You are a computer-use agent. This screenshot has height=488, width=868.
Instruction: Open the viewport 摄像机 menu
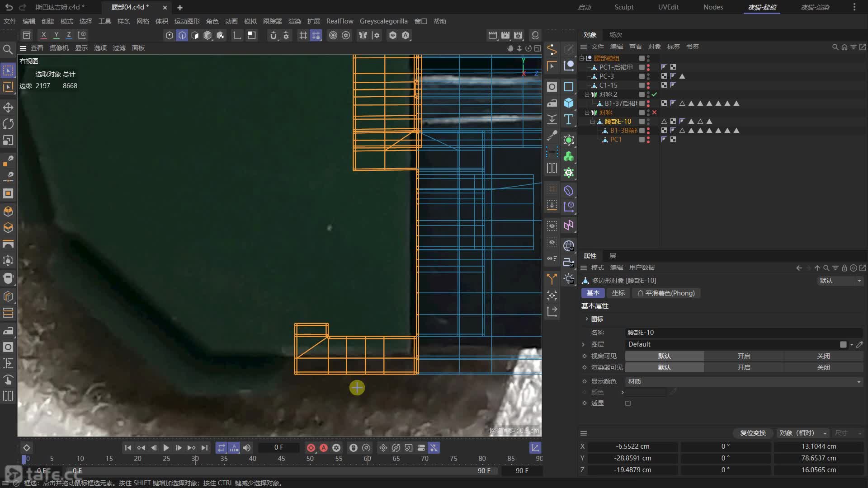(x=59, y=48)
